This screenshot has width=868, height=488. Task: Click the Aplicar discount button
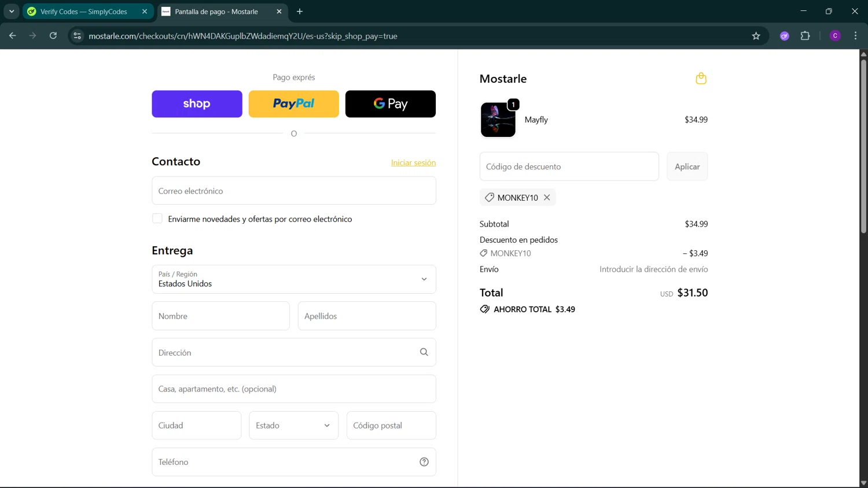[x=687, y=167]
